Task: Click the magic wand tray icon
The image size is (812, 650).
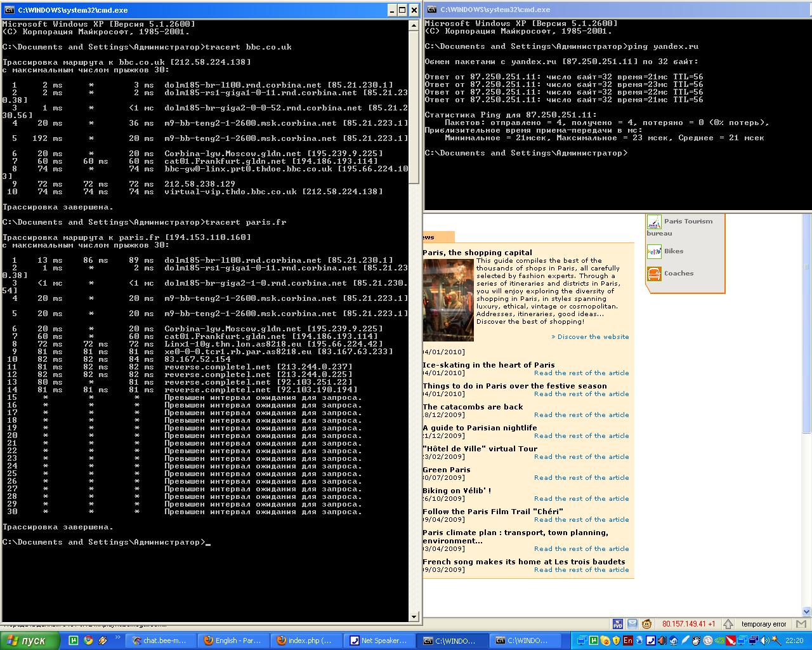Action: (776, 640)
